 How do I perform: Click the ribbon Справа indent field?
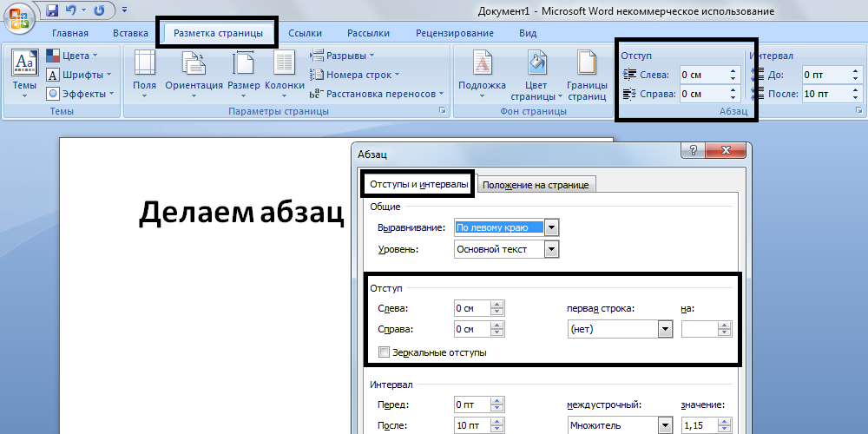[x=705, y=94]
